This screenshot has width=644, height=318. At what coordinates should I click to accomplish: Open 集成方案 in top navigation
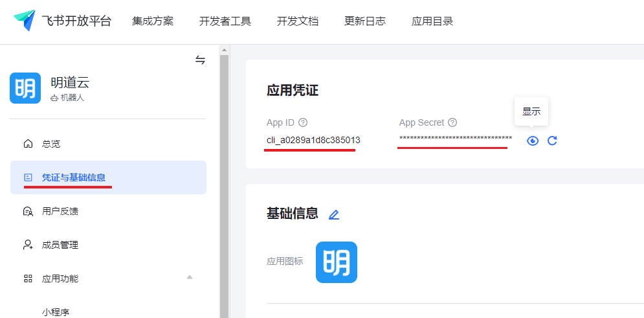(x=153, y=21)
